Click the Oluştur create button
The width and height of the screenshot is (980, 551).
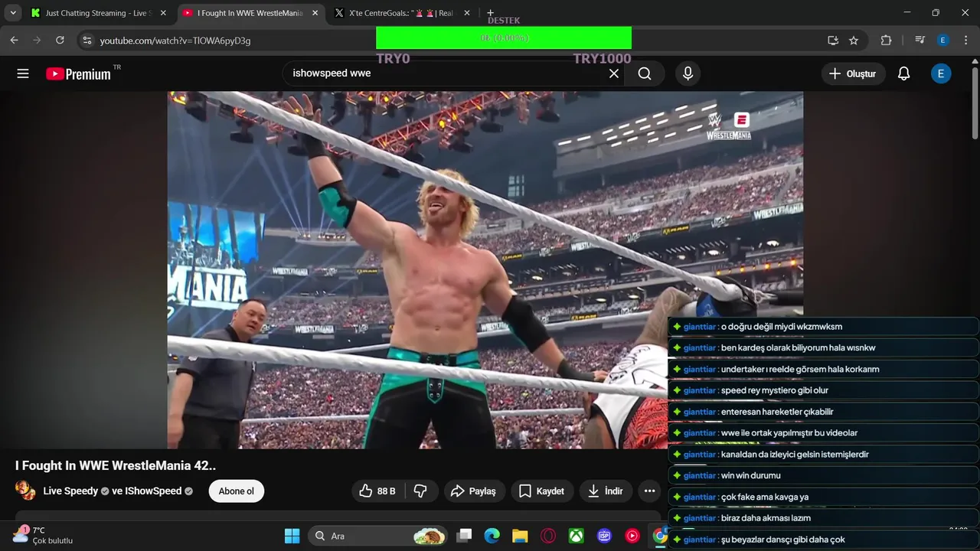tap(853, 73)
